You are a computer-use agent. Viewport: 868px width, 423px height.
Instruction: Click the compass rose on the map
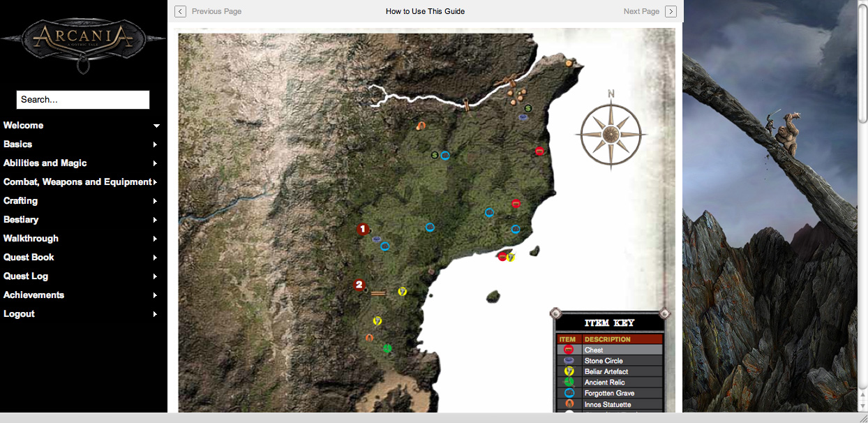click(611, 135)
